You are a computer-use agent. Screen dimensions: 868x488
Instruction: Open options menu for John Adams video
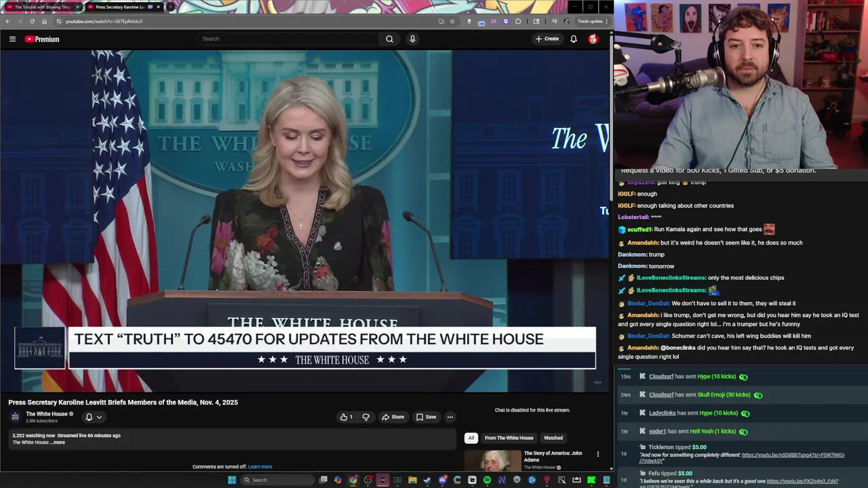coord(597,454)
